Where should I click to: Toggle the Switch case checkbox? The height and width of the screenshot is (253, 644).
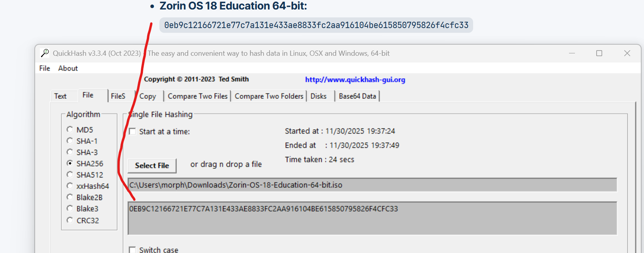tap(133, 250)
